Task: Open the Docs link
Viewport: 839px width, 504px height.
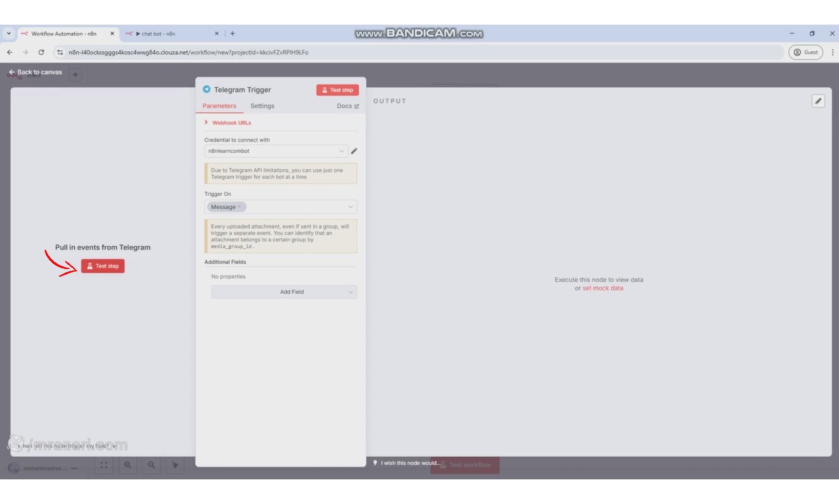Action: pos(347,106)
